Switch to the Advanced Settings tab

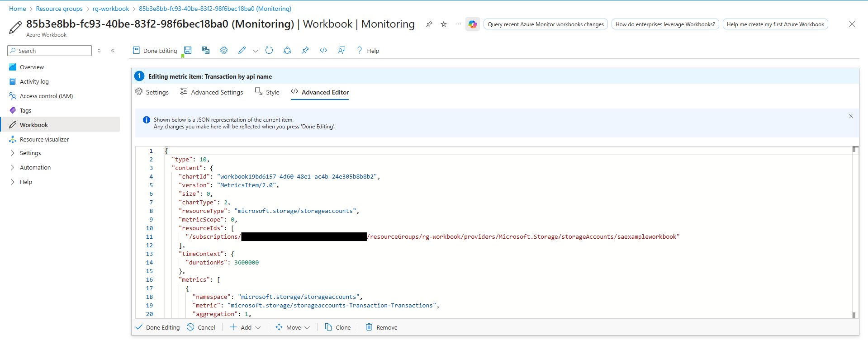pos(212,92)
